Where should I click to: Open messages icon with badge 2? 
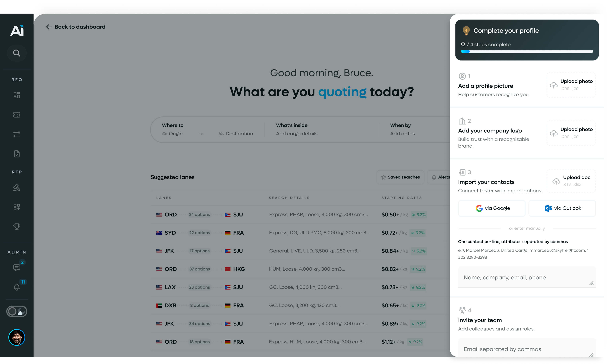(17, 267)
